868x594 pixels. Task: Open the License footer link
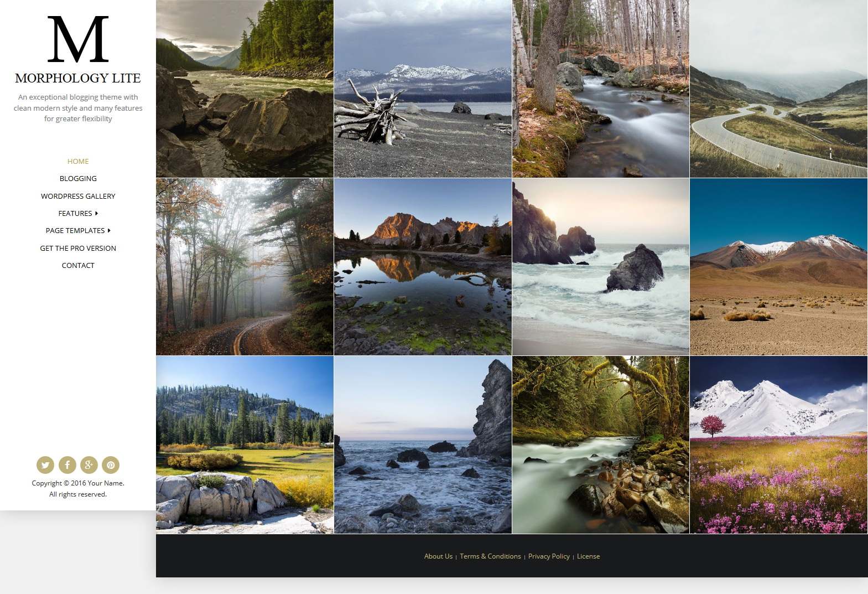point(588,556)
